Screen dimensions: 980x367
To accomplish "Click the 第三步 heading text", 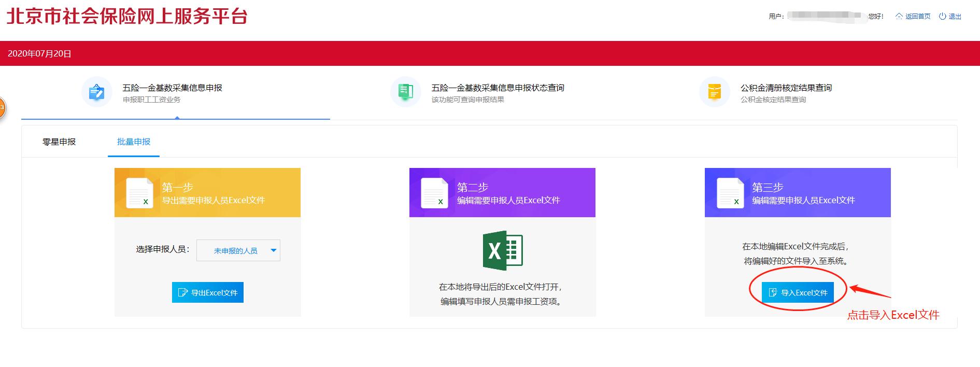I will tap(768, 187).
